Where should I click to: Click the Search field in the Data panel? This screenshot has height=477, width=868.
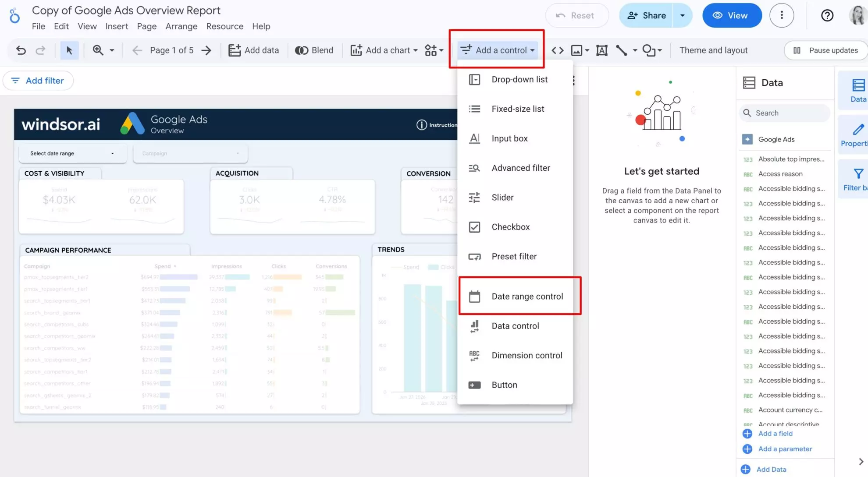click(784, 113)
